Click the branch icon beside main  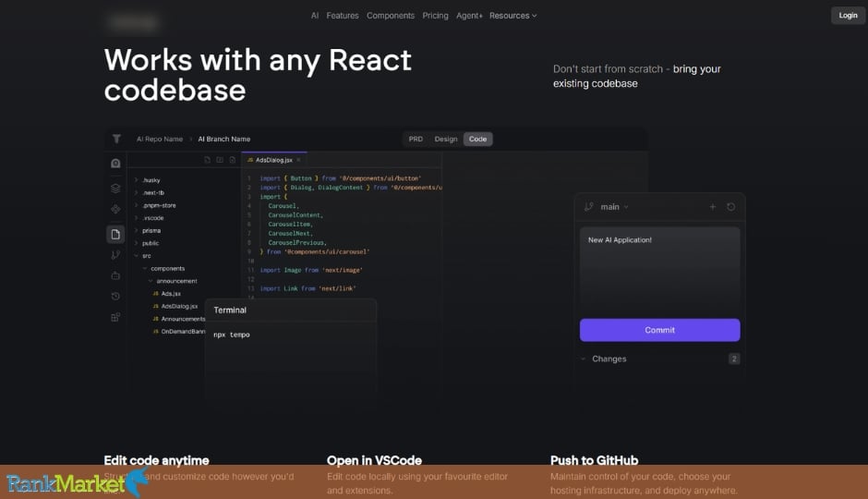tap(588, 207)
